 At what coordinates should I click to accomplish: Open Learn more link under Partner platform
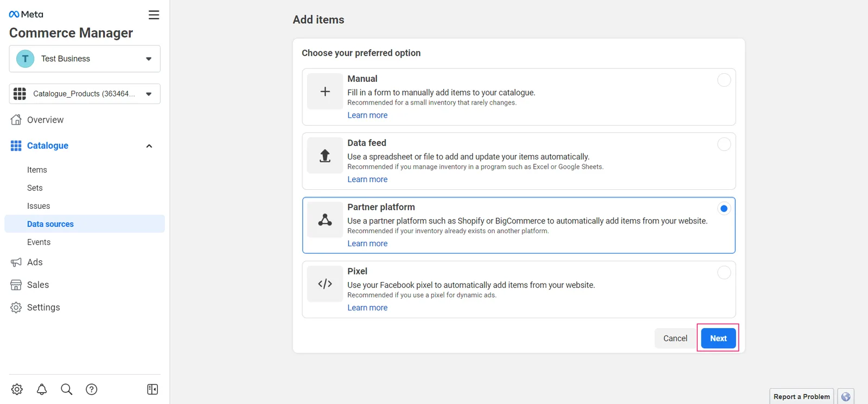coord(367,243)
